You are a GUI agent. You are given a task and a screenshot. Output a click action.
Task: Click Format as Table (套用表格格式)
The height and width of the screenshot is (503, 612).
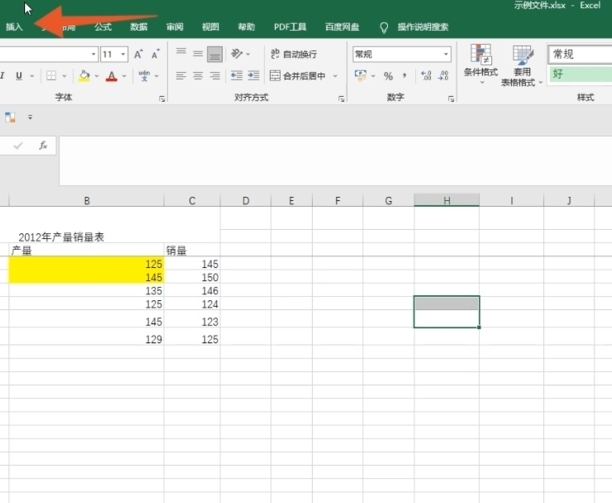[522, 66]
